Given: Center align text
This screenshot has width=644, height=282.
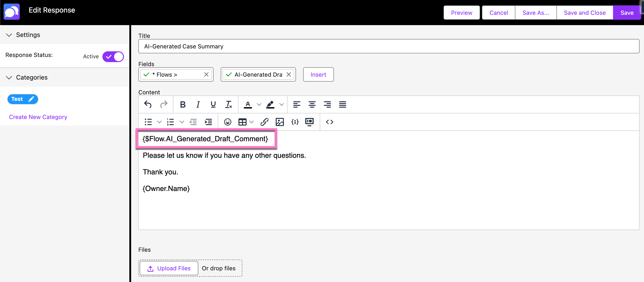Looking at the screenshot, I should (x=312, y=104).
